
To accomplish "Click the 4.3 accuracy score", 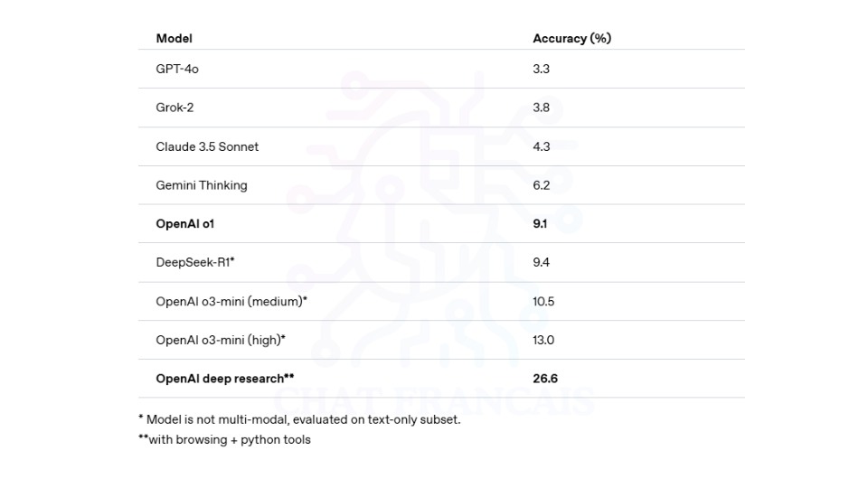I will pyautogui.click(x=541, y=146).
